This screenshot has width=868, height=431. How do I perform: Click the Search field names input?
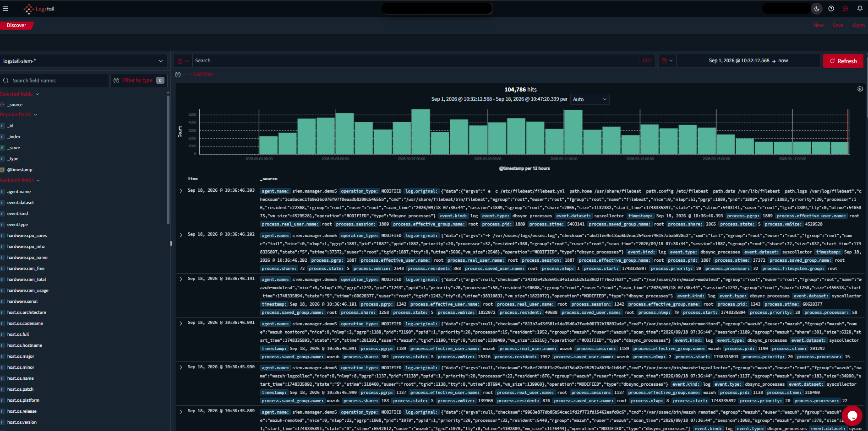tap(55, 81)
